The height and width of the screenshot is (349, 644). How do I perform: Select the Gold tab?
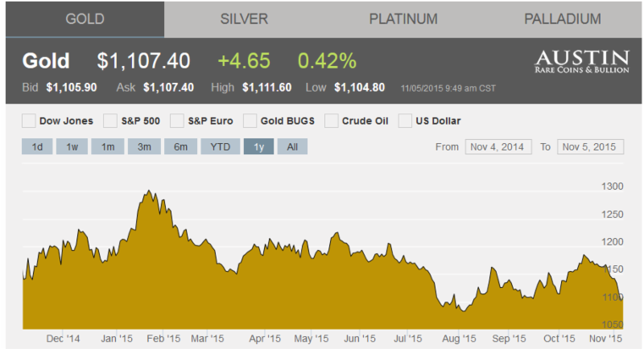pos(85,18)
